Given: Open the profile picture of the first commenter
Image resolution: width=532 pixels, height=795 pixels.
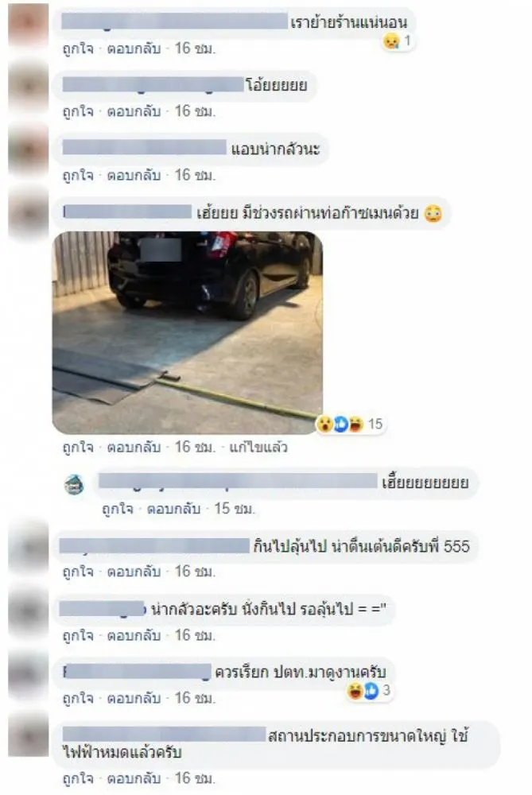Looking at the screenshot, I should (x=28, y=25).
